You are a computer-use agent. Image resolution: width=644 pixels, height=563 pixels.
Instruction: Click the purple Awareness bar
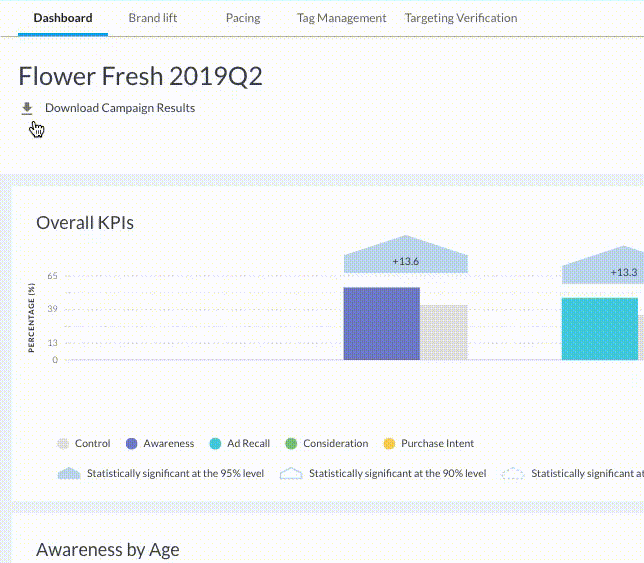(x=382, y=324)
